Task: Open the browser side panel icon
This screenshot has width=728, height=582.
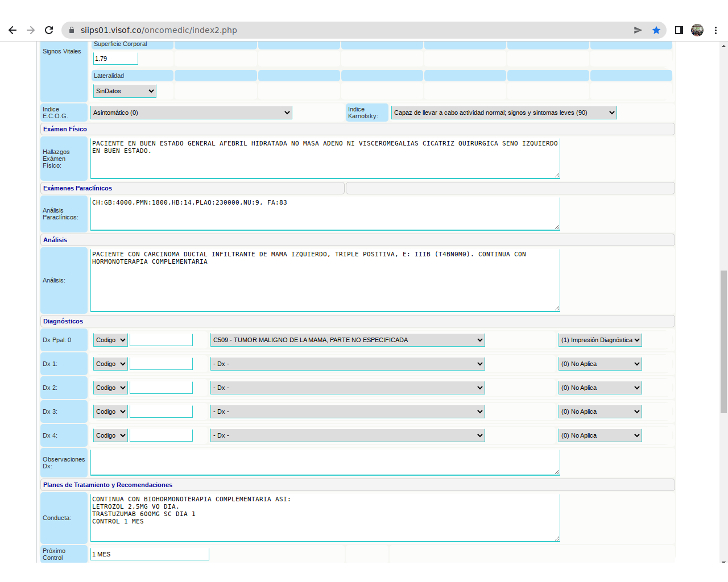Action: coord(679,30)
